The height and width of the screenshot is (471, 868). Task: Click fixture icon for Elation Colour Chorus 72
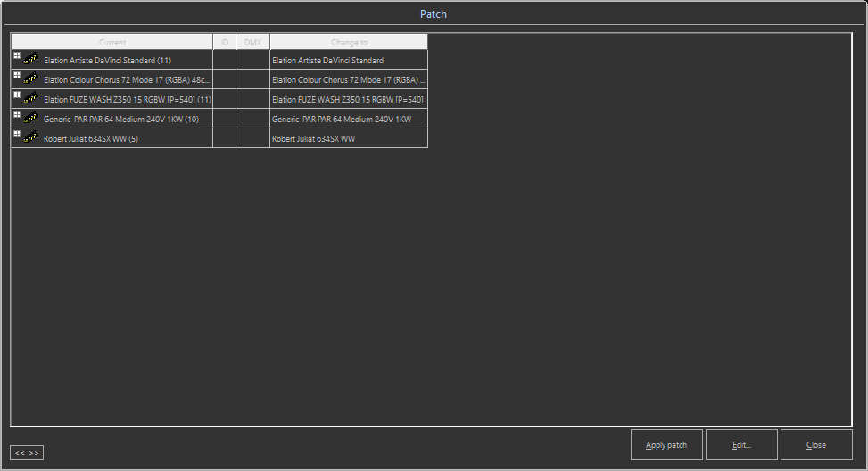tap(31, 78)
